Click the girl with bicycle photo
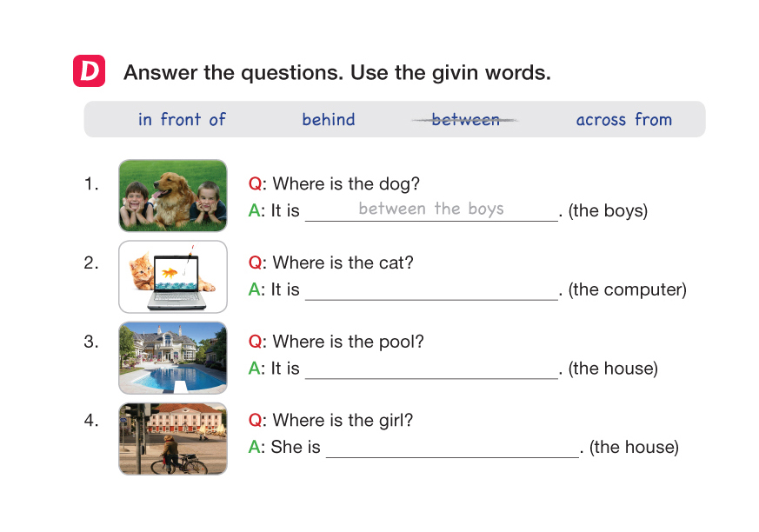This screenshot has height=532, width=759. click(x=172, y=438)
